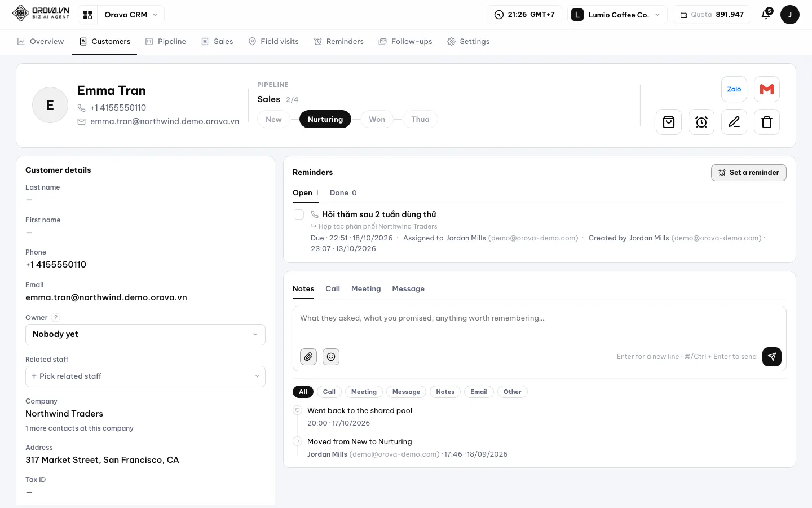This screenshot has width=812, height=508.
Task: Click the phone icon beside +1 4155550110
Action: [x=82, y=108]
